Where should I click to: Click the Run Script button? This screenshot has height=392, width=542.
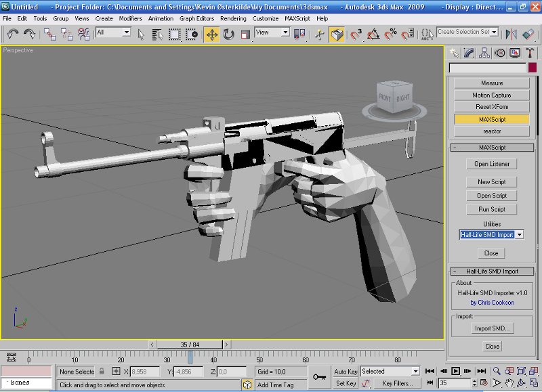click(492, 209)
